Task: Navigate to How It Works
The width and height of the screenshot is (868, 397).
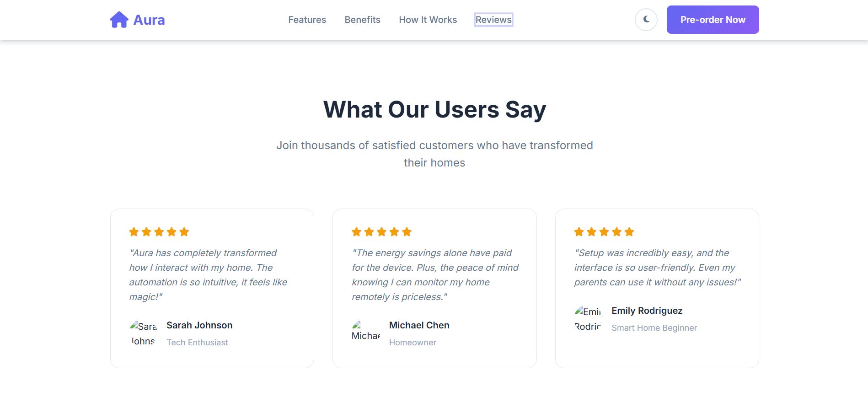Action: (428, 20)
